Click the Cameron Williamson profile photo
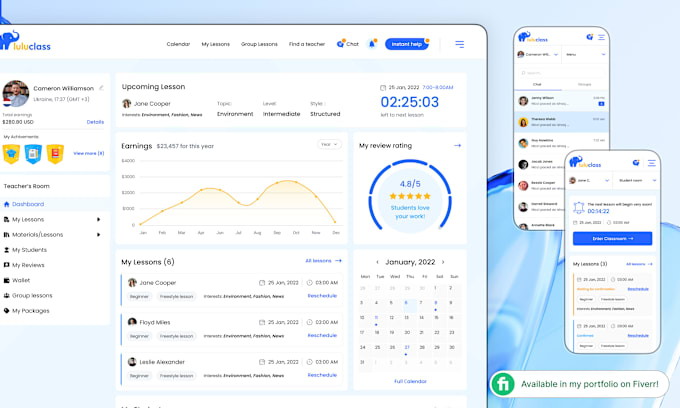This screenshot has height=408, width=680. (16, 93)
